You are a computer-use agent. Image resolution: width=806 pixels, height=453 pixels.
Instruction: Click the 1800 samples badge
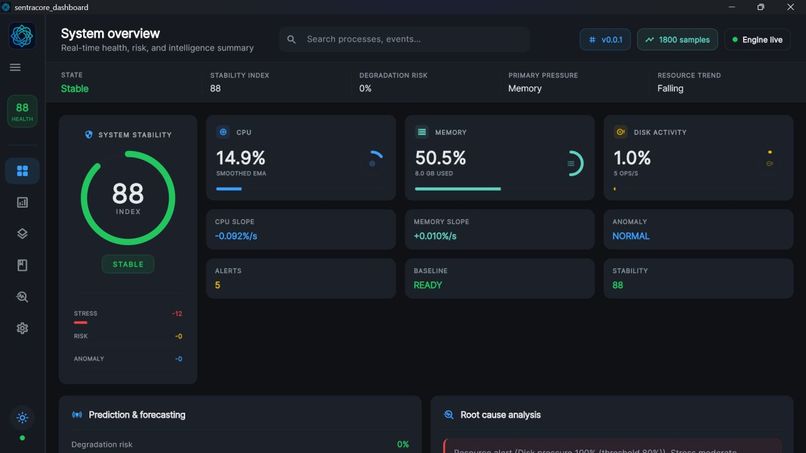point(677,40)
